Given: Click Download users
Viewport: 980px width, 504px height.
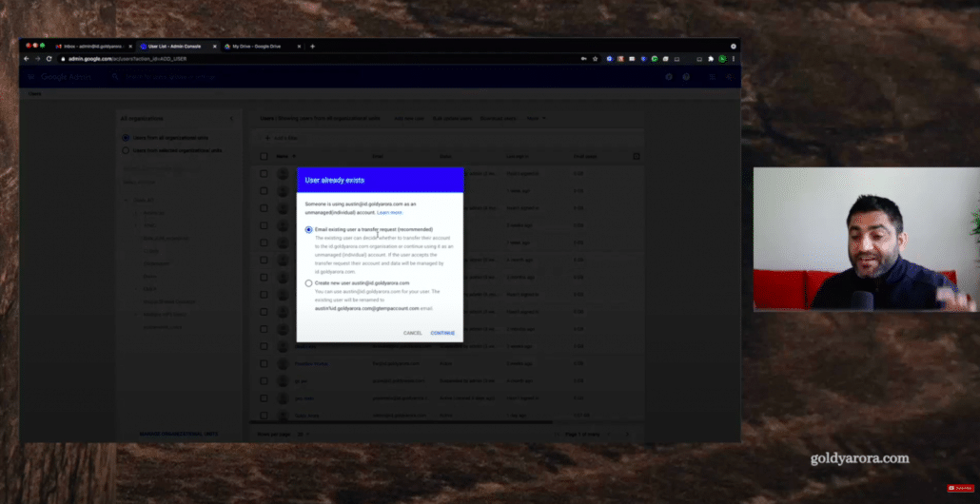Looking at the screenshot, I should click(x=499, y=118).
